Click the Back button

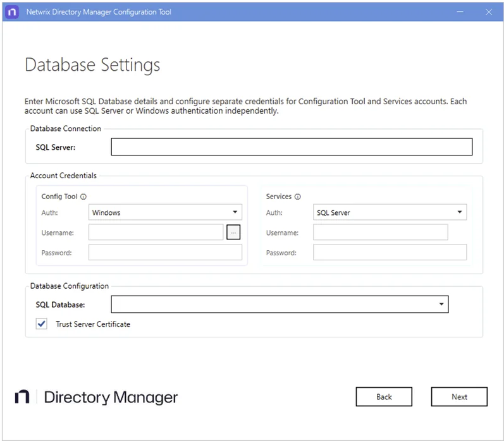coord(384,397)
